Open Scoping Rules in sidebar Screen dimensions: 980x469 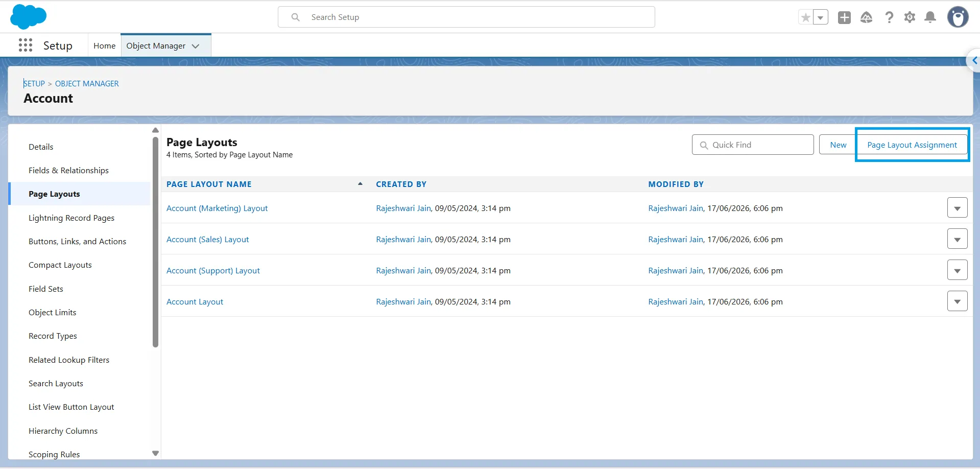click(x=54, y=454)
